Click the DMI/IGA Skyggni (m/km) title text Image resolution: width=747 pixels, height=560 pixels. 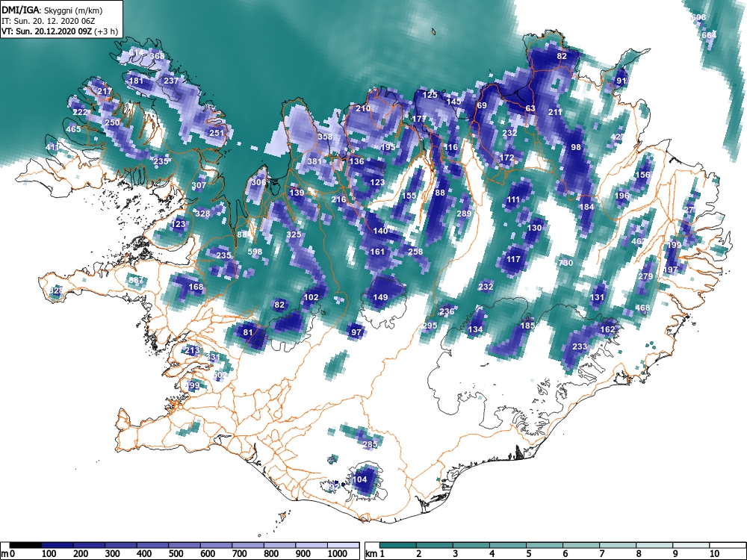52,10
